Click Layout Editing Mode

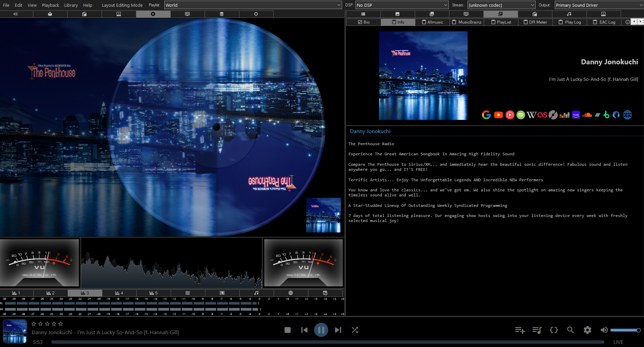122,5
